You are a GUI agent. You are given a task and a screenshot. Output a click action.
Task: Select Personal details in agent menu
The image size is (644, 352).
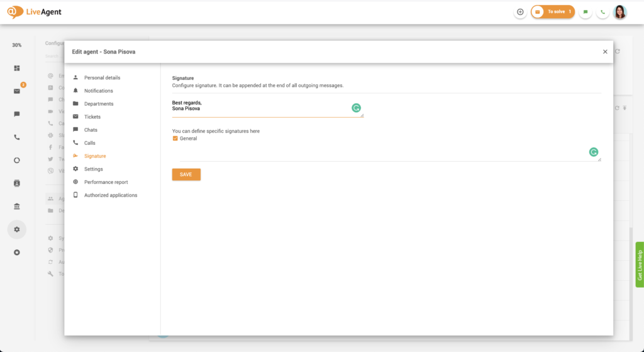click(x=102, y=77)
